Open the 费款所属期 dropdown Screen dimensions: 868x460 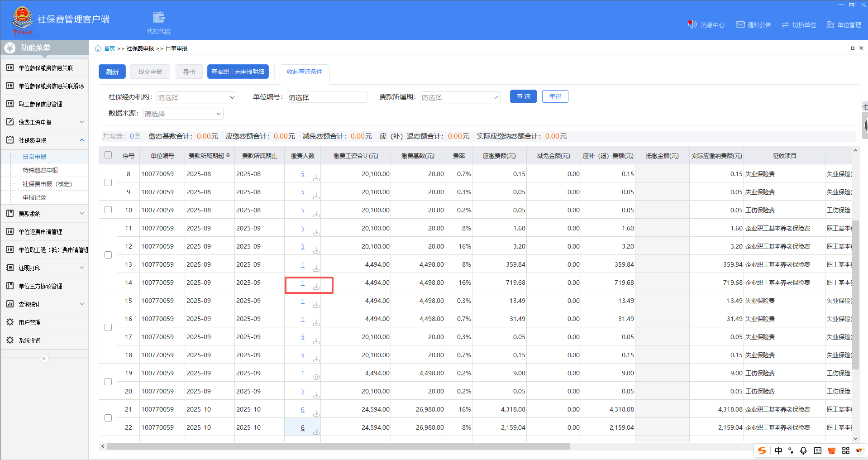pos(460,97)
